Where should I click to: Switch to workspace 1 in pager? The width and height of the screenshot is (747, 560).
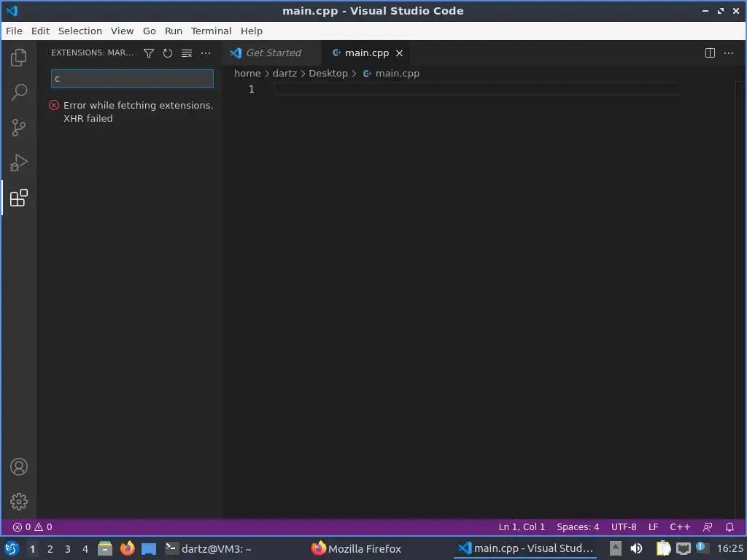coord(32,549)
